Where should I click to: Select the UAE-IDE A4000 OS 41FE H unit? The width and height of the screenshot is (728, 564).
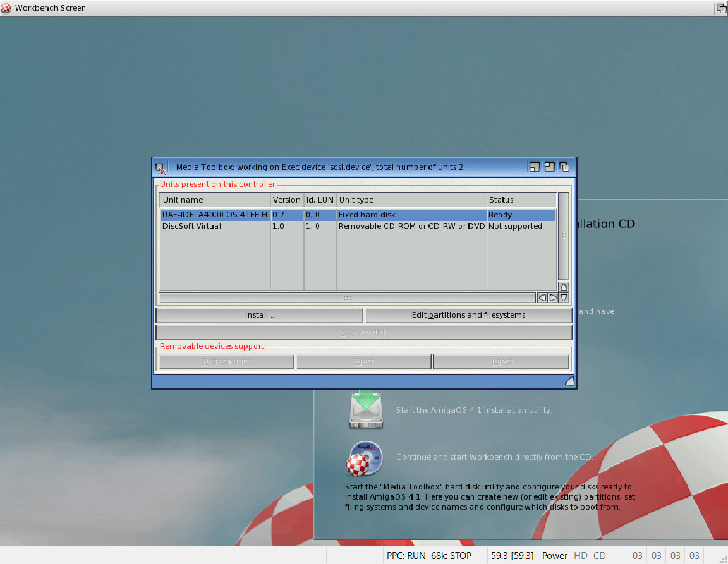pos(358,215)
